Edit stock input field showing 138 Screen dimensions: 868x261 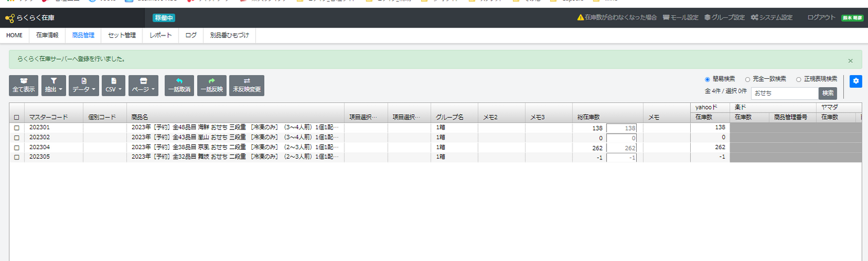point(621,127)
